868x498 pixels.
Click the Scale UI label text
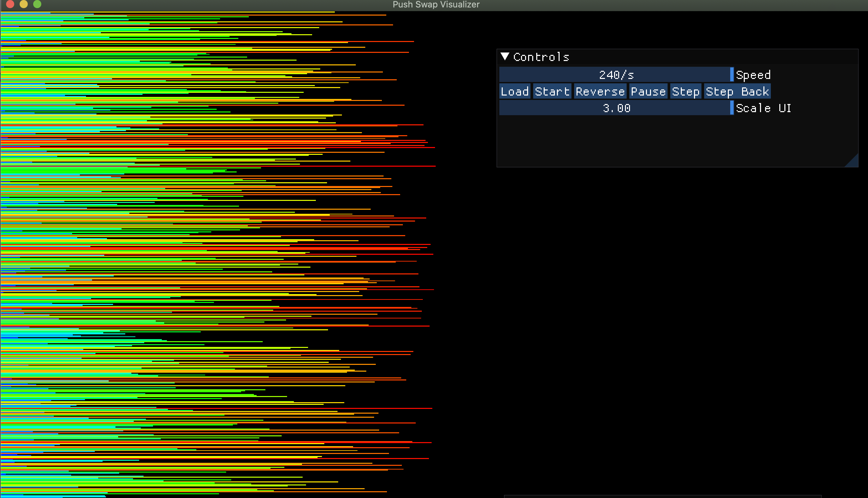point(763,108)
